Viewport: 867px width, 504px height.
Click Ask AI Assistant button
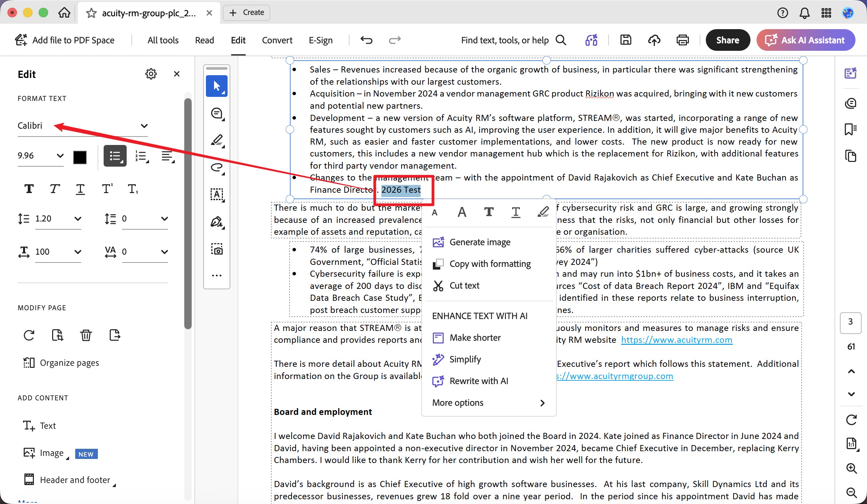(x=806, y=40)
